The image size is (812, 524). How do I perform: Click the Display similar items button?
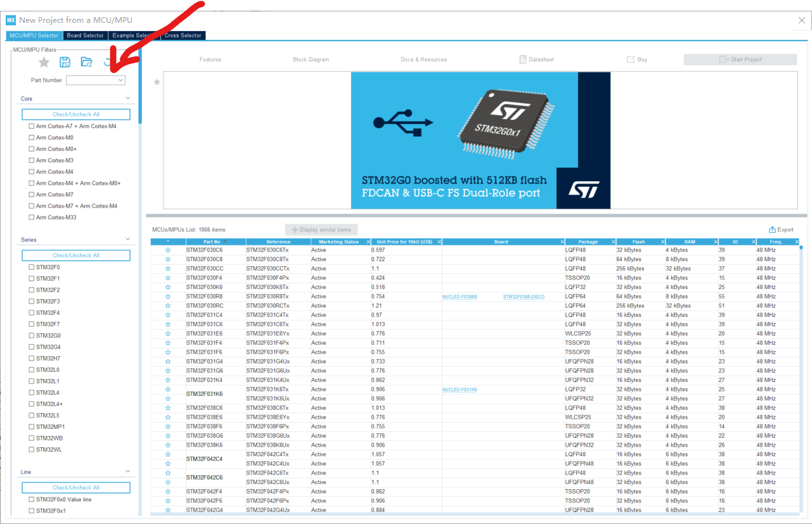[321, 229]
